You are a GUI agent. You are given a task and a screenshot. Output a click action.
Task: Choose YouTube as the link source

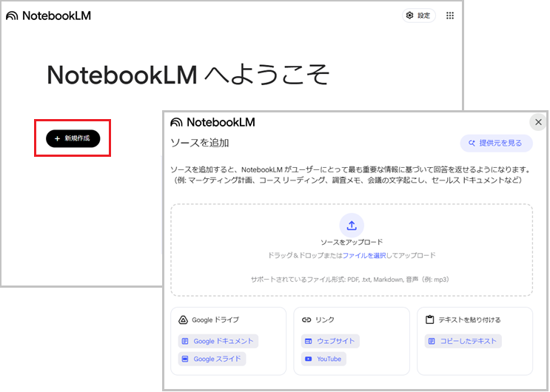tap(323, 359)
